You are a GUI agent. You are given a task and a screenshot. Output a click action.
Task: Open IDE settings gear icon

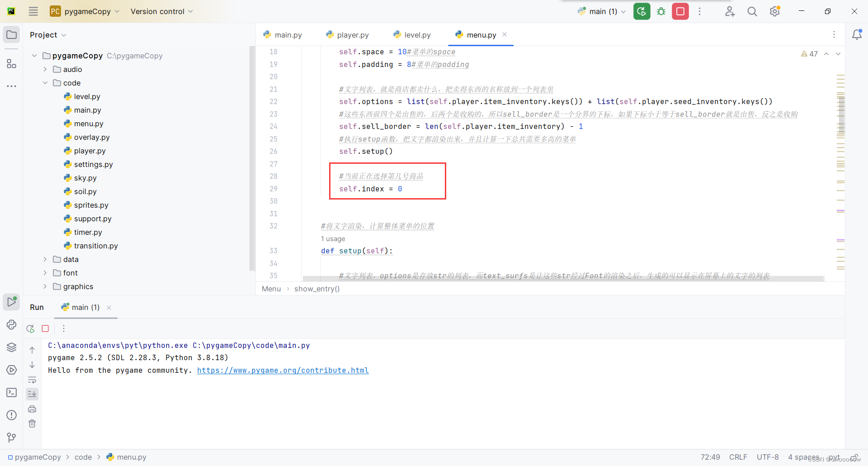point(775,11)
